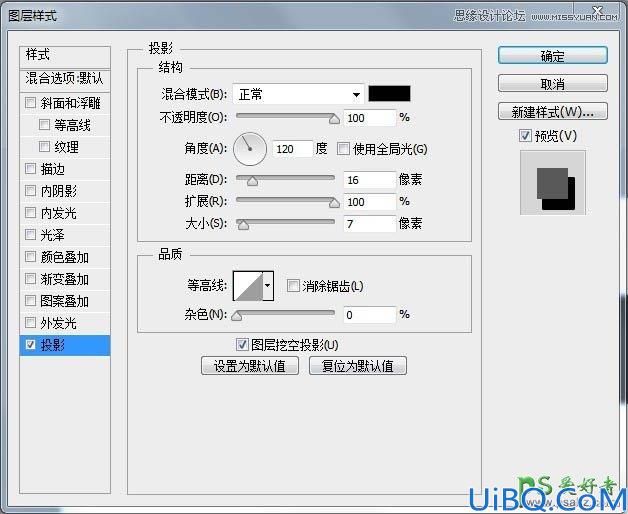Uncheck the 投影 style checkbox
The height and width of the screenshot is (514, 628).
[30, 345]
